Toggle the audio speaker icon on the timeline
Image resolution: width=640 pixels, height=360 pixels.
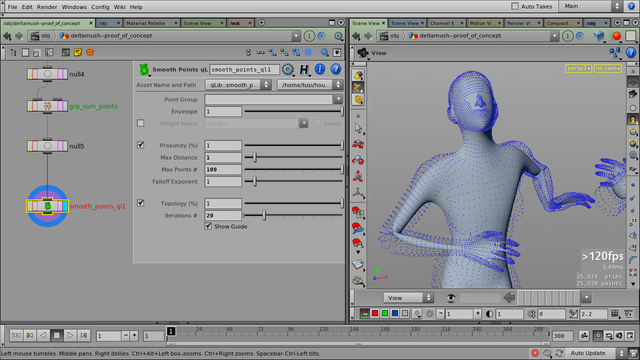pyautogui.click(x=619, y=336)
